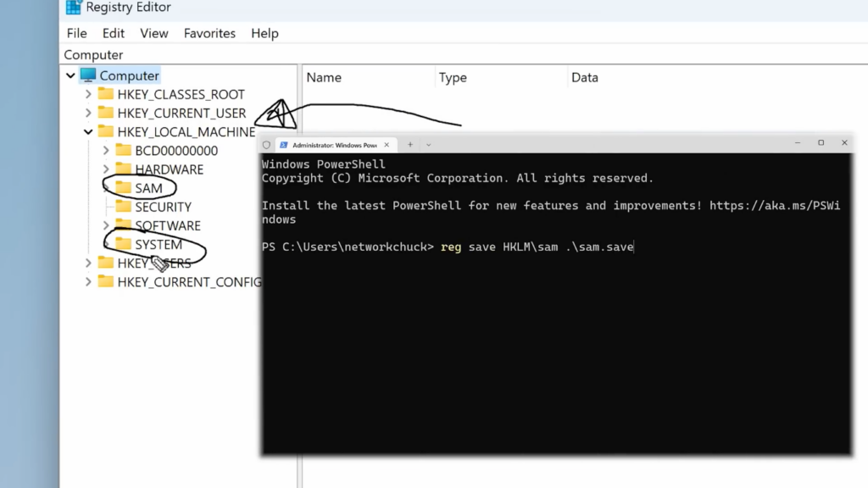Screen dimensions: 868x488
Task: Minimize the PowerShell window
Action: [x=798, y=142]
